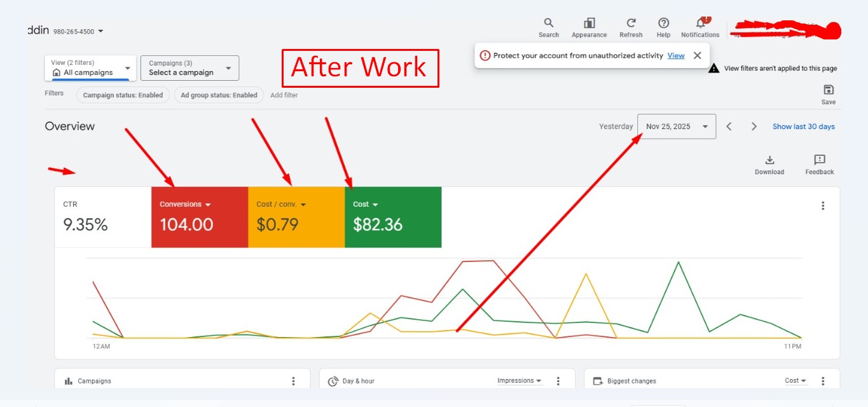Viewport: 868px width, 407px height.
Task: Click Add filter field
Action: [284, 95]
